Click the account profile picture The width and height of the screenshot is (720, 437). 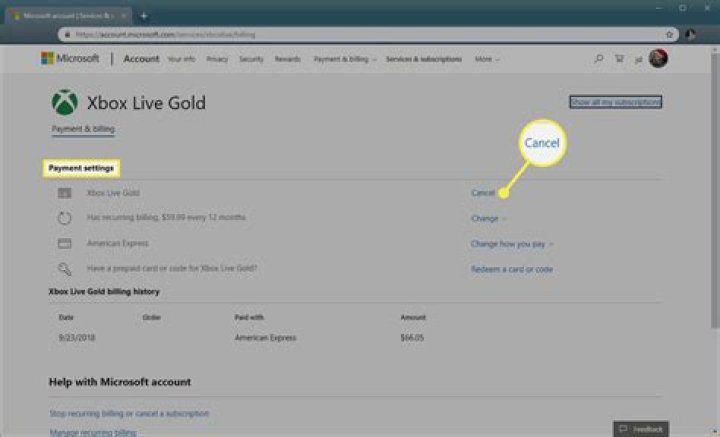[x=658, y=59]
